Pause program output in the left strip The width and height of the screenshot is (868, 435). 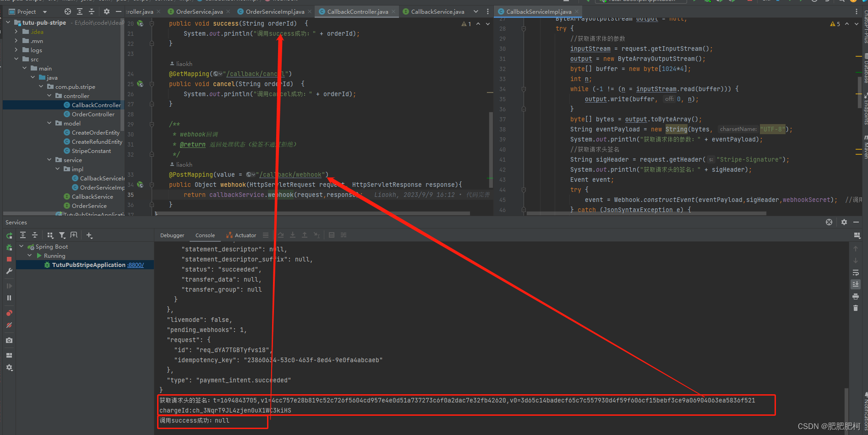(x=9, y=297)
